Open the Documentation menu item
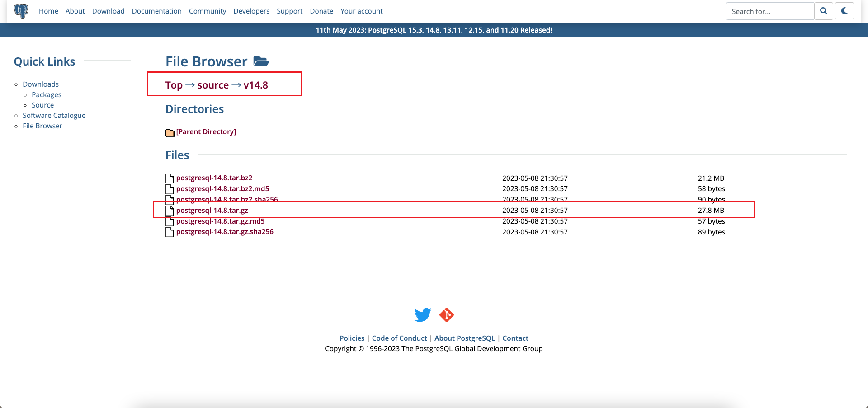The width and height of the screenshot is (868, 408). click(157, 11)
